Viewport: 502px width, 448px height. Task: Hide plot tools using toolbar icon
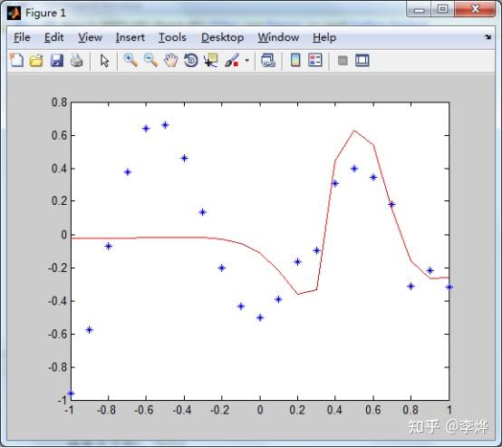(x=343, y=60)
